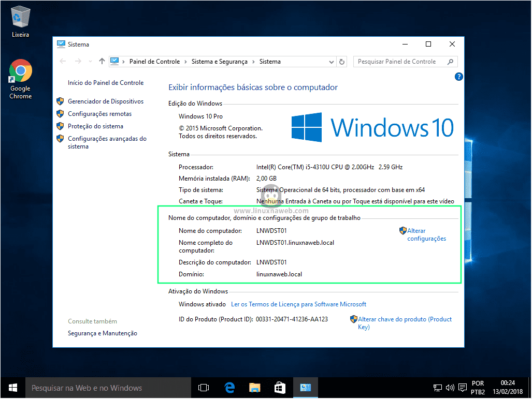532x399 pixels.
Task: Open Gerenciador de Dispositivos link
Action: pyautogui.click(x=106, y=101)
